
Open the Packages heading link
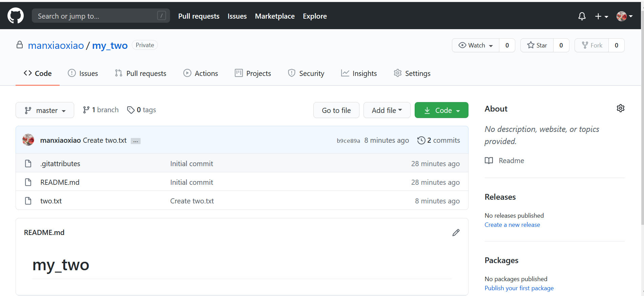[x=501, y=260]
